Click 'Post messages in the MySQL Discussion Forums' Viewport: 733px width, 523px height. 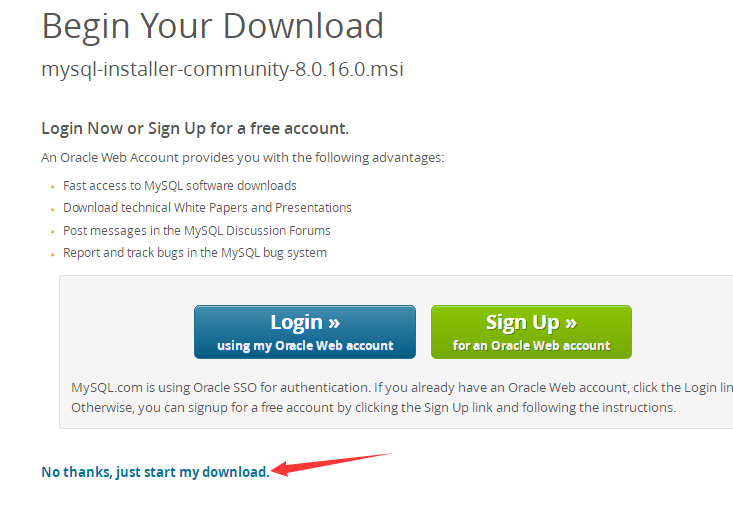click(197, 230)
